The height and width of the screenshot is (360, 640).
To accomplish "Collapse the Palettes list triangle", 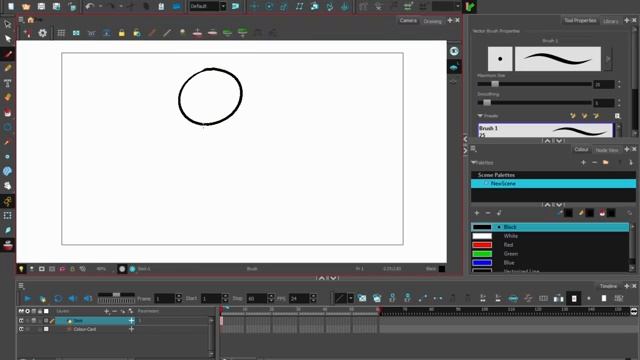I will [473, 162].
